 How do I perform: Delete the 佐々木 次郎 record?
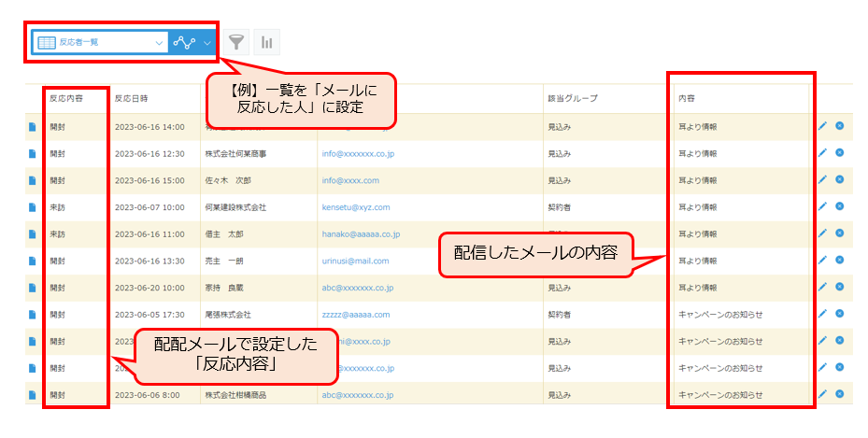pos(840,179)
